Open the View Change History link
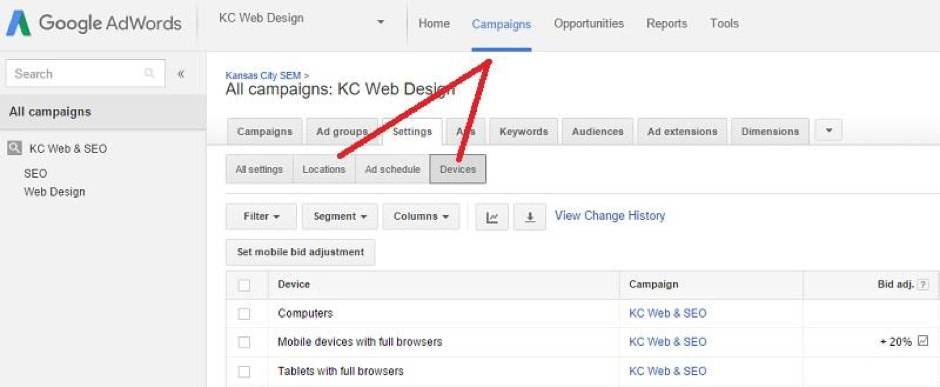This screenshot has width=940, height=387. point(610,216)
